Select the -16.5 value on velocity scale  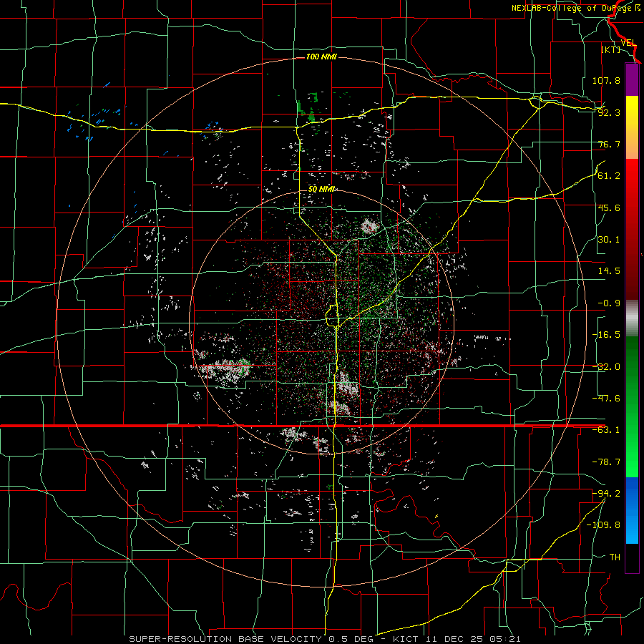point(606,335)
